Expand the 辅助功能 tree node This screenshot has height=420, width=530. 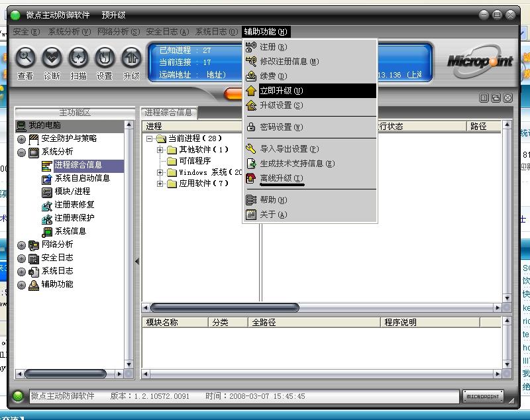21,285
